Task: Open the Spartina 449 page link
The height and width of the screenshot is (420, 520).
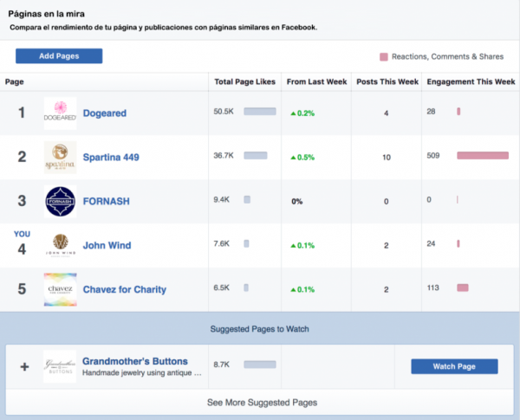Action: (x=111, y=157)
